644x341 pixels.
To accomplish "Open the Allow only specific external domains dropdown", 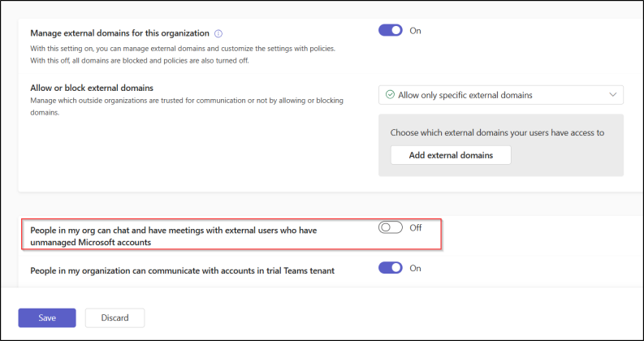I will click(x=500, y=95).
